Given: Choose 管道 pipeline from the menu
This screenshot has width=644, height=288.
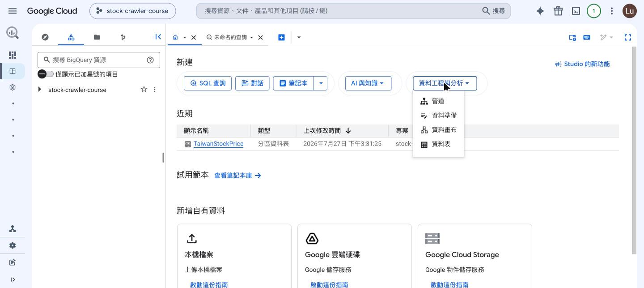Looking at the screenshot, I should point(438,101).
